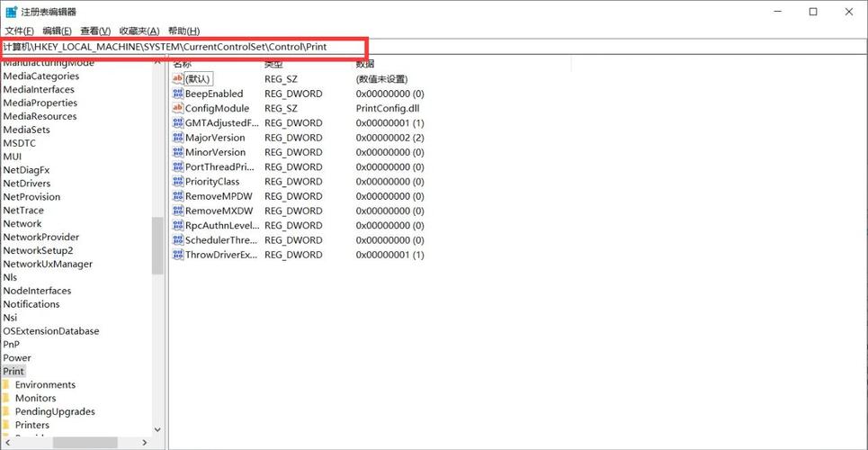
Task: Select the NetTrace key
Action: point(23,210)
